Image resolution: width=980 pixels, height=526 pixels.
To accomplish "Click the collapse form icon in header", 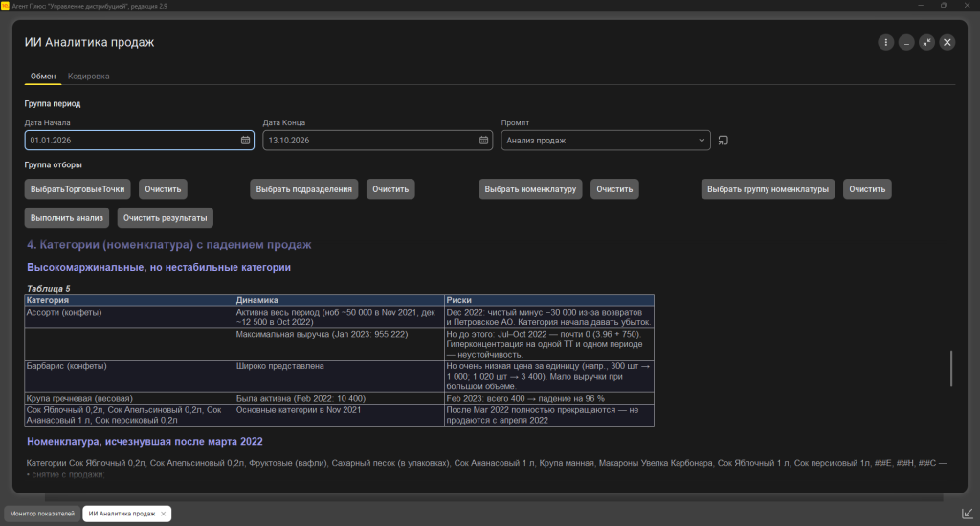I will [x=926, y=42].
